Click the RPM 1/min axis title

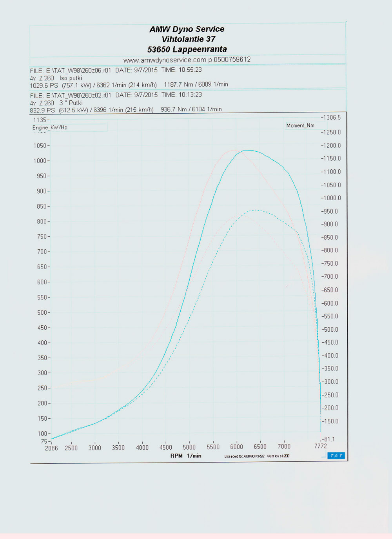[186, 456]
